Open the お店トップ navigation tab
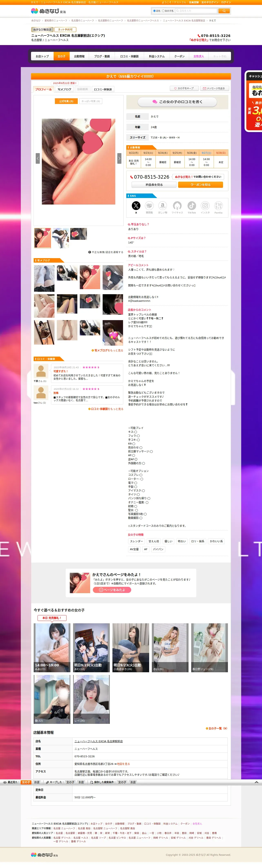262x868 pixels. click(42, 56)
